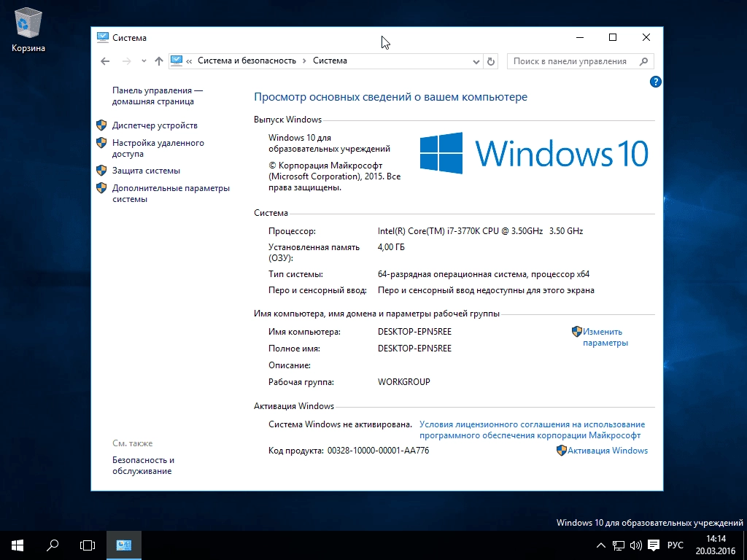Image resolution: width=747 pixels, height=560 pixels.
Task: Click the Forward arrow in the navigation bar
Action: pyautogui.click(x=126, y=61)
